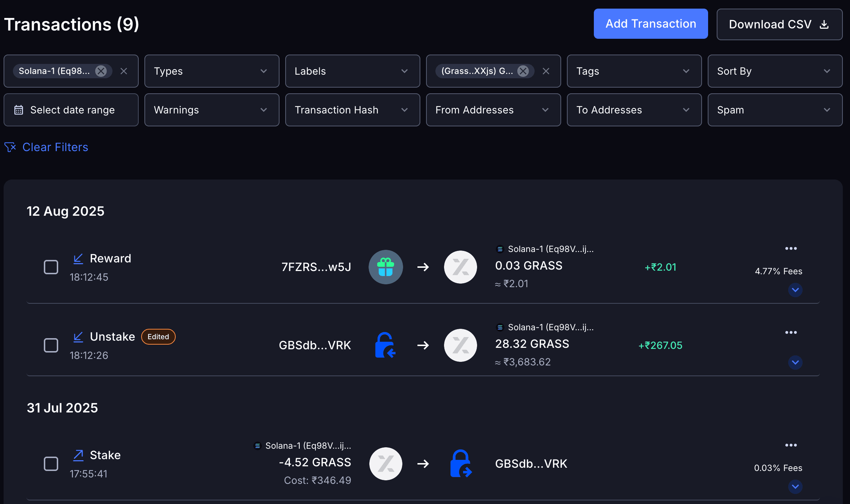This screenshot has width=850, height=504.
Task: Remove the Grass token filter chip
Action: 523,71
